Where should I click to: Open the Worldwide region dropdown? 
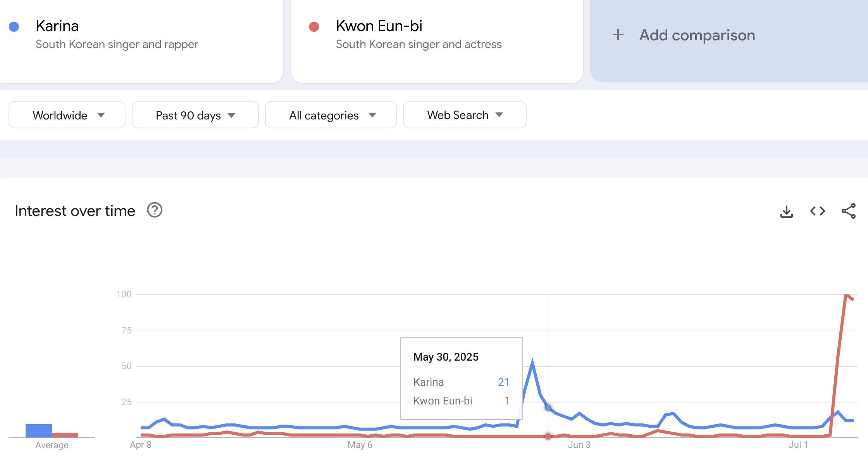point(67,115)
